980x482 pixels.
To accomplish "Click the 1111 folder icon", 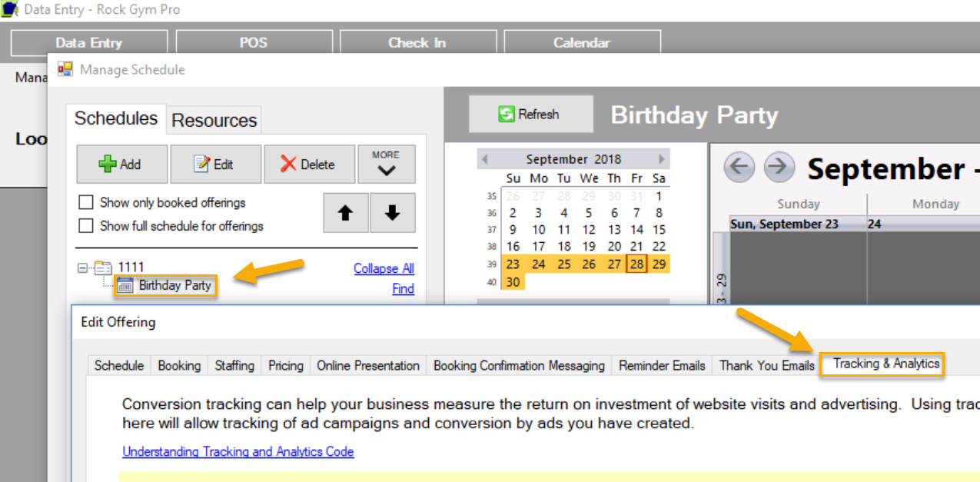I will 103,268.
